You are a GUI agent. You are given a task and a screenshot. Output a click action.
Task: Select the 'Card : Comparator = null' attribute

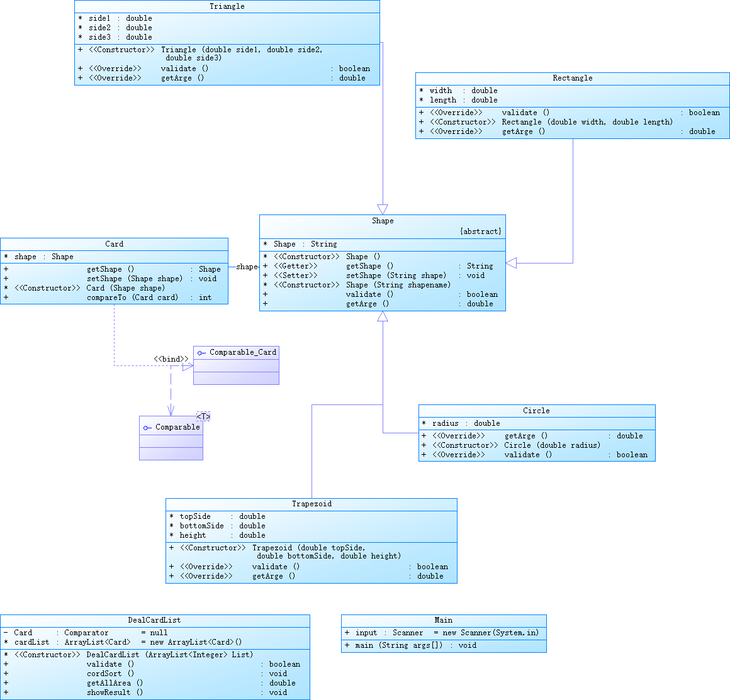tap(86, 633)
